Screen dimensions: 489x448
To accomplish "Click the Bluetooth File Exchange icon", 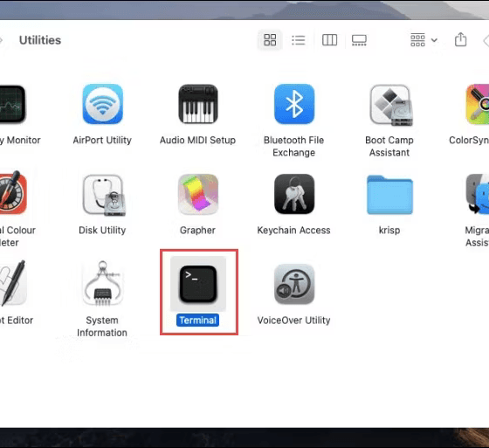I will 294,104.
